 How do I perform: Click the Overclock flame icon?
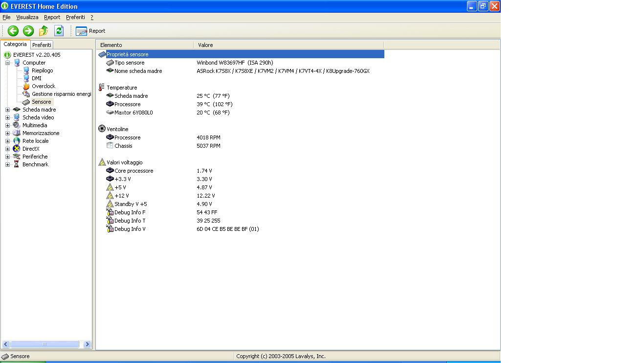click(26, 86)
